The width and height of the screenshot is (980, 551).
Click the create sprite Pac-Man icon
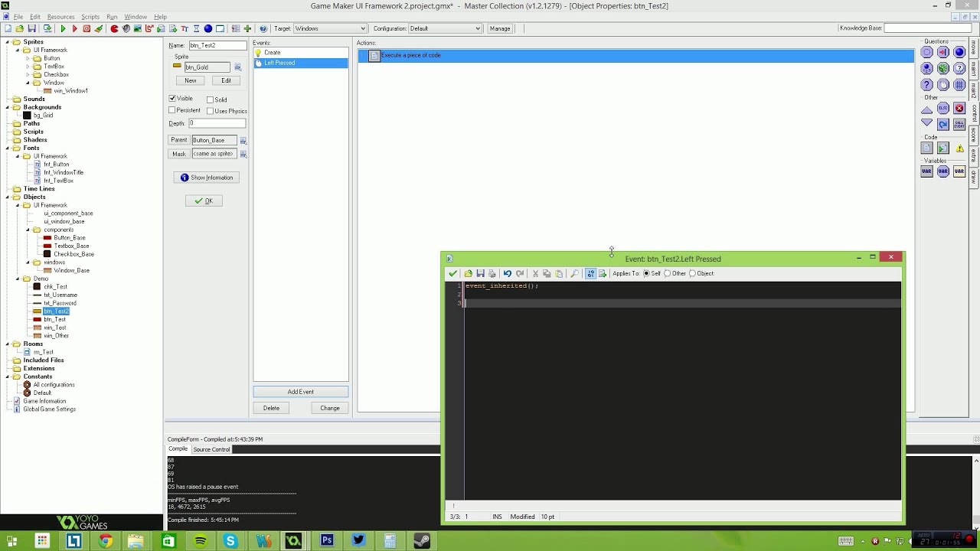click(114, 28)
